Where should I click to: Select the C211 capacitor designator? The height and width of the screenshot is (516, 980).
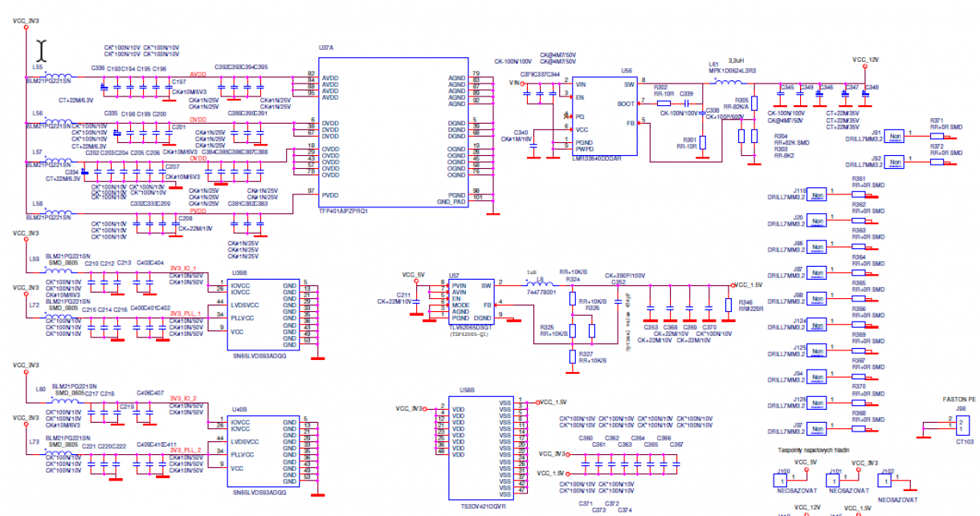[x=405, y=295]
